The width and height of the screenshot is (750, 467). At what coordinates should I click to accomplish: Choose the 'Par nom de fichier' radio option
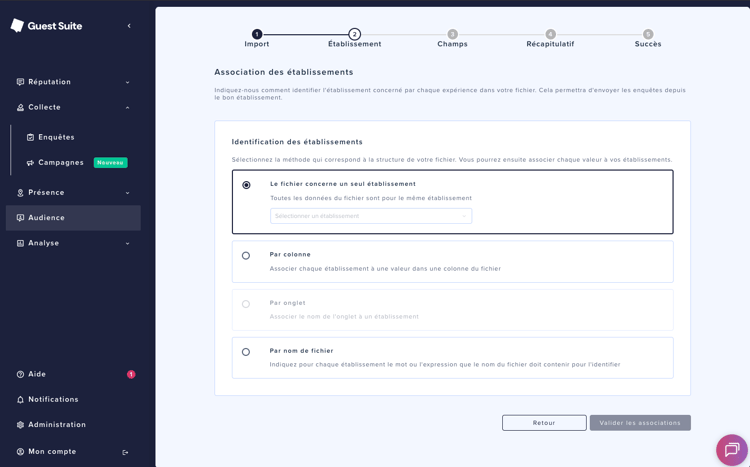(x=246, y=352)
